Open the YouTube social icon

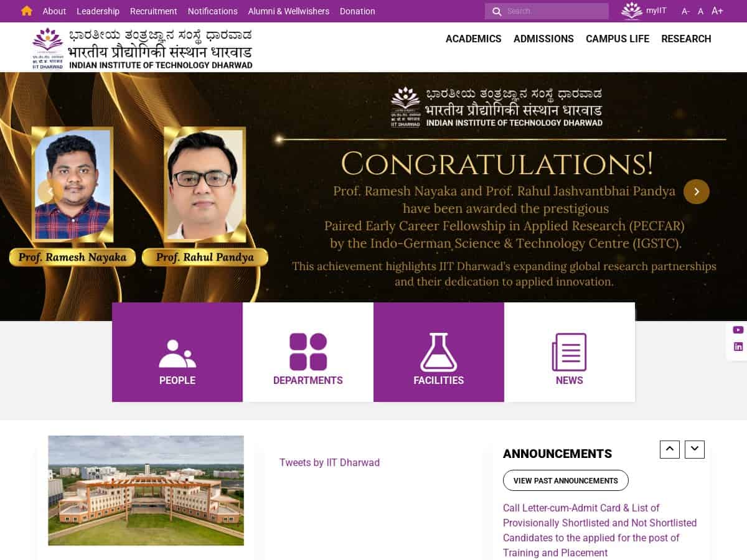coord(738,330)
